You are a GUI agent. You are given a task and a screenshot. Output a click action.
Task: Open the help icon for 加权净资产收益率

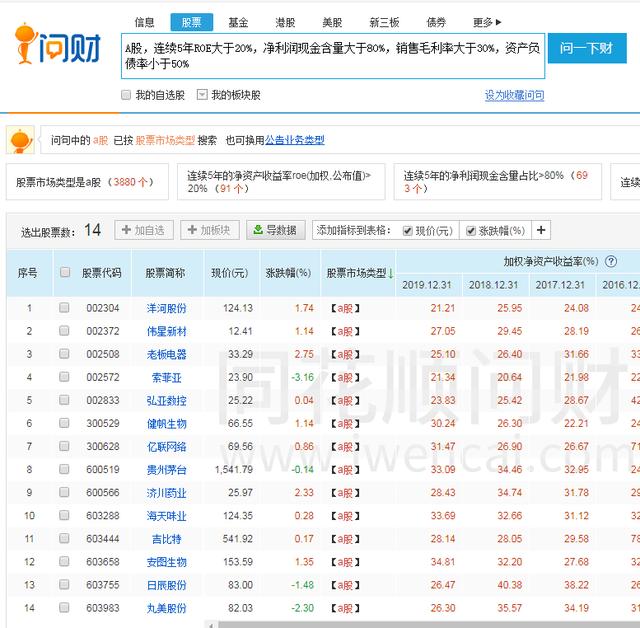coord(611,262)
